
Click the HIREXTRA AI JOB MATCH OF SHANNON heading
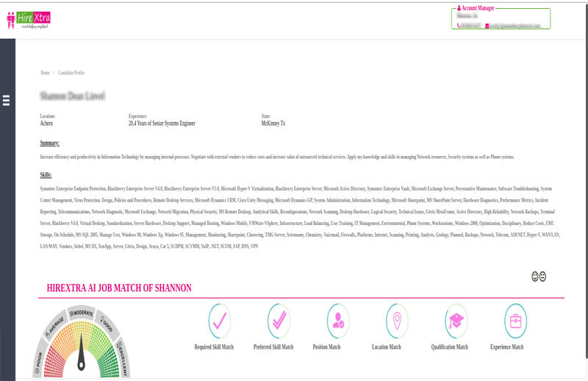point(119,288)
